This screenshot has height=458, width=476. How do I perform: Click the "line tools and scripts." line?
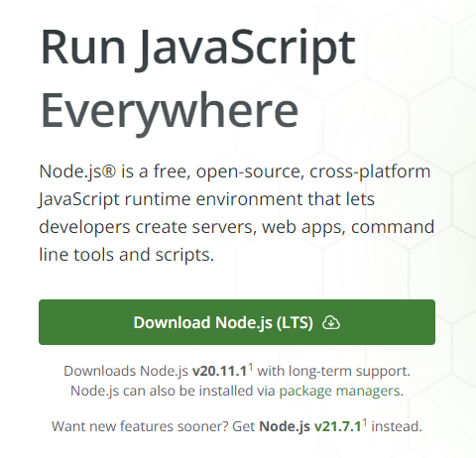(x=127, y=255)
